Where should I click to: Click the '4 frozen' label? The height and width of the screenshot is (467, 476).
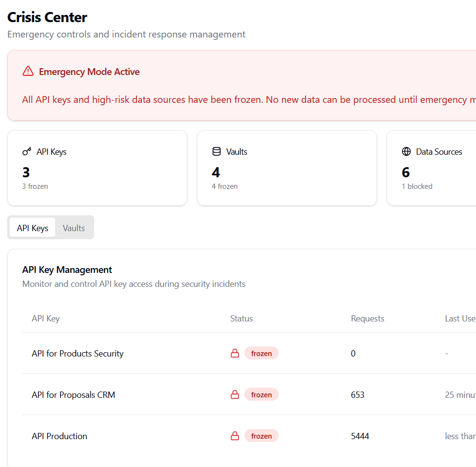tap(225, 186)
